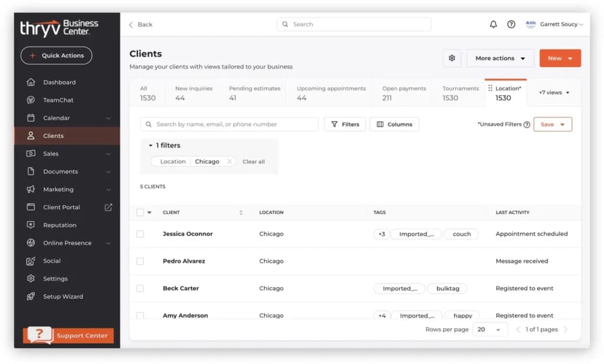Open the Garrett Soucy account menu
The width and height of the screenshot is (604, 364).
point(554,24)
